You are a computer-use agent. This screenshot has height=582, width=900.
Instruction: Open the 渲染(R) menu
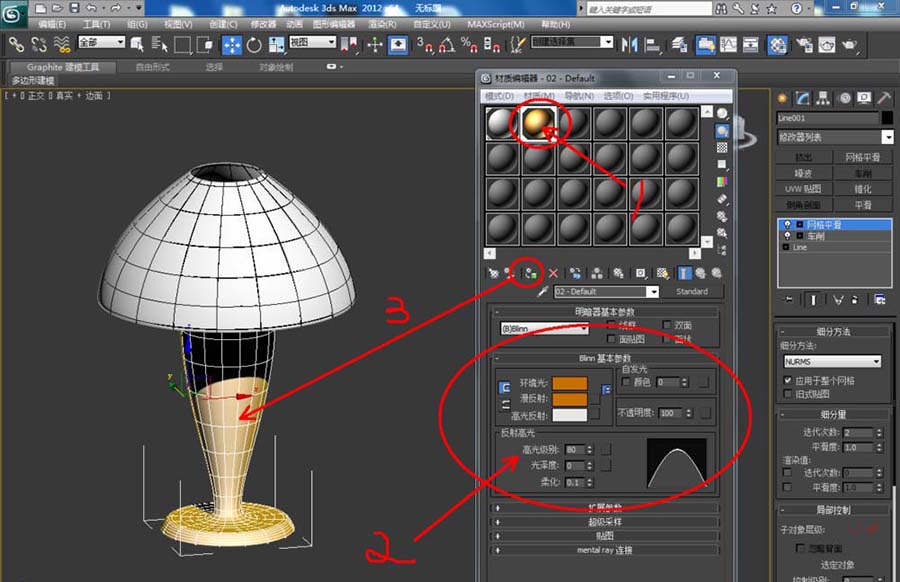[382, 24]
